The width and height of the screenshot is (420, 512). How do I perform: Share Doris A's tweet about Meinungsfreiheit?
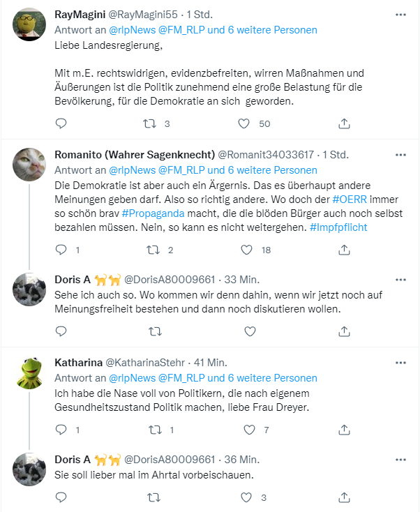[344, 331]
